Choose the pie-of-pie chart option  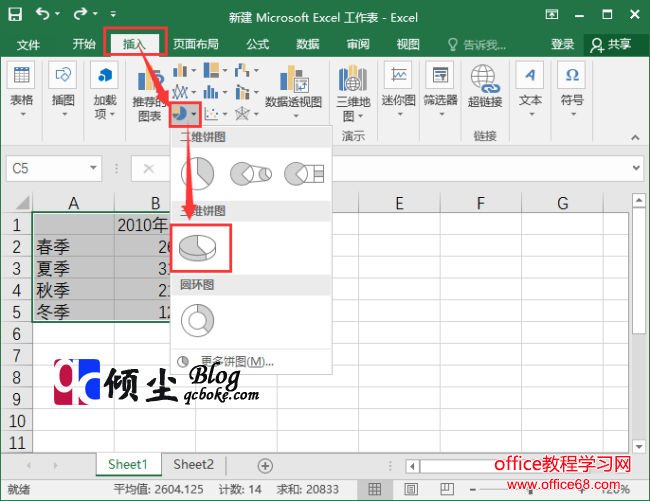251,173
